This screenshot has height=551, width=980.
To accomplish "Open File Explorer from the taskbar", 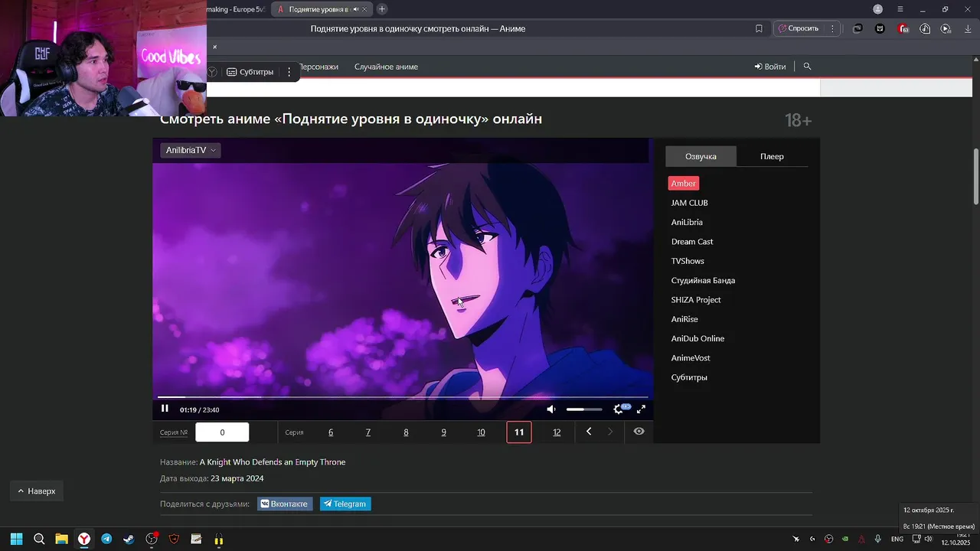I will [61, 539].
